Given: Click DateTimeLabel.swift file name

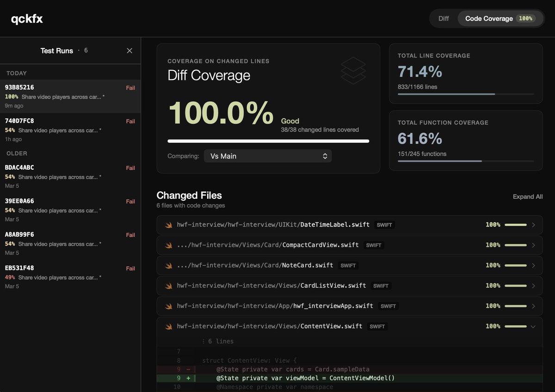Looking at the screenshot, I should click(x=335, y=225).
